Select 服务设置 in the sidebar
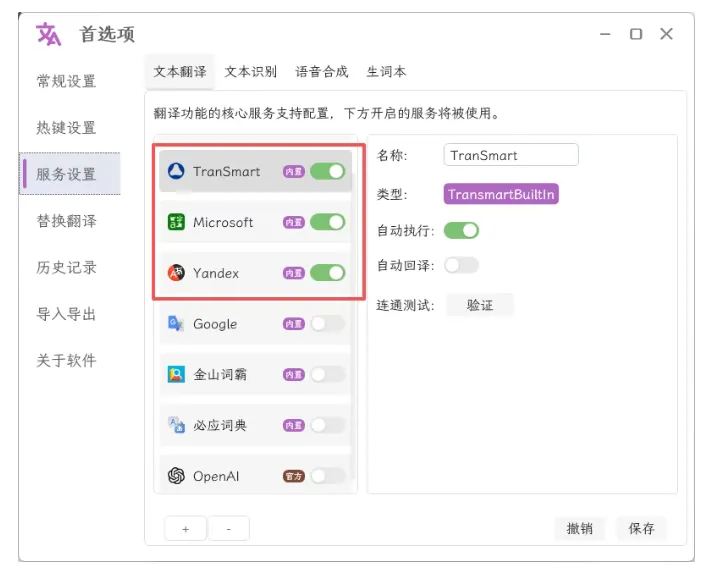This screenshot has width=708, height=566. tap(70, 174)
